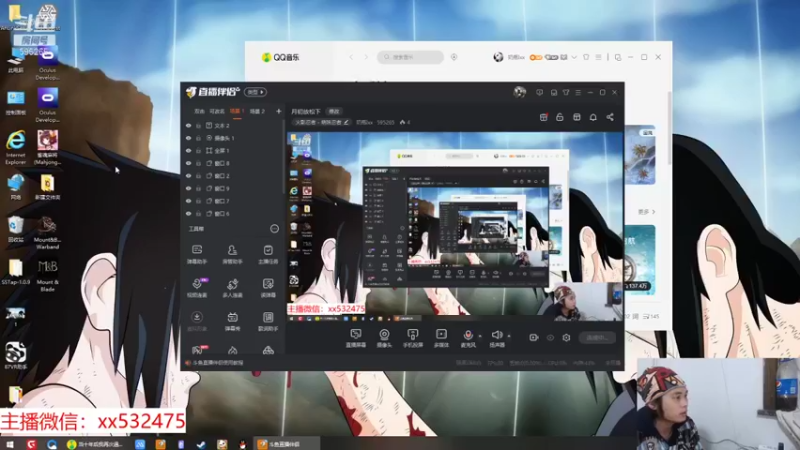Click the search box in QQ音乐

pyautogui.click(x=411, y=57)
